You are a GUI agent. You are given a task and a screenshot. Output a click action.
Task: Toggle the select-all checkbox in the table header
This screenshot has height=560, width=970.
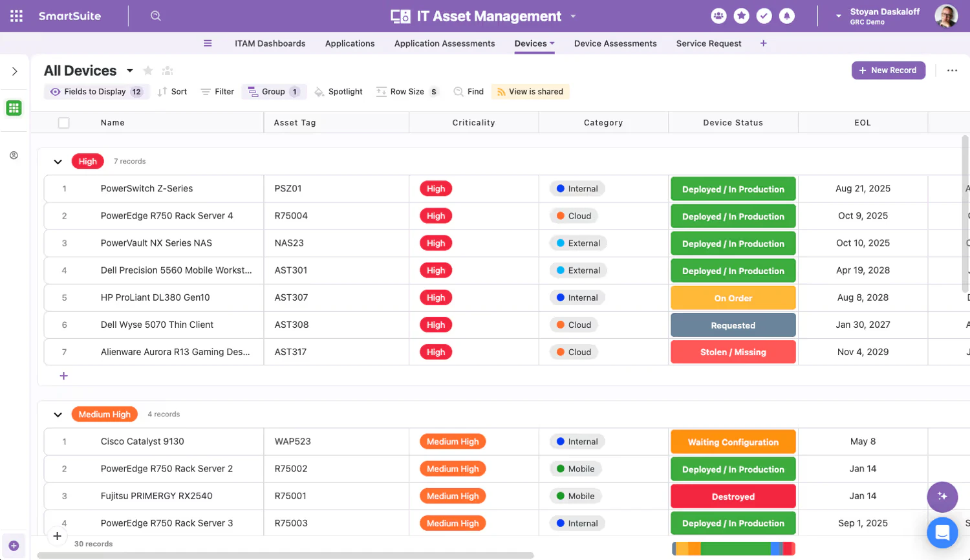click(x=63, y=122)
